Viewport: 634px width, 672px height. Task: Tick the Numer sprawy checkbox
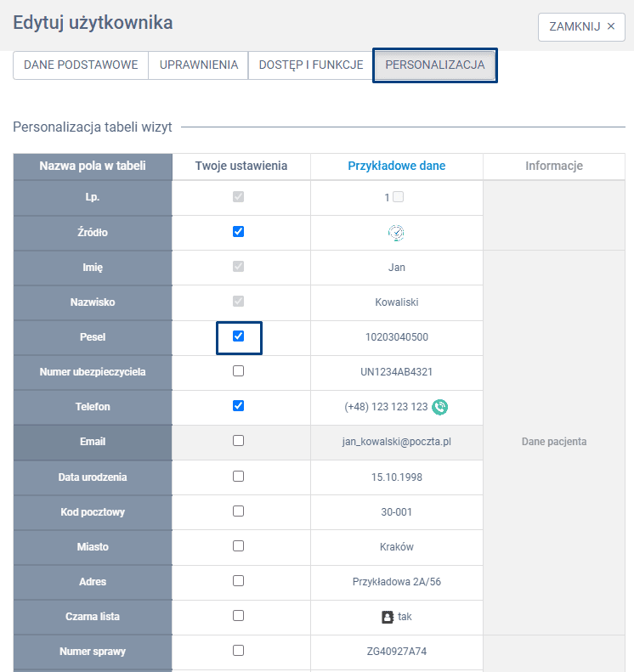[x=238, y=651]
